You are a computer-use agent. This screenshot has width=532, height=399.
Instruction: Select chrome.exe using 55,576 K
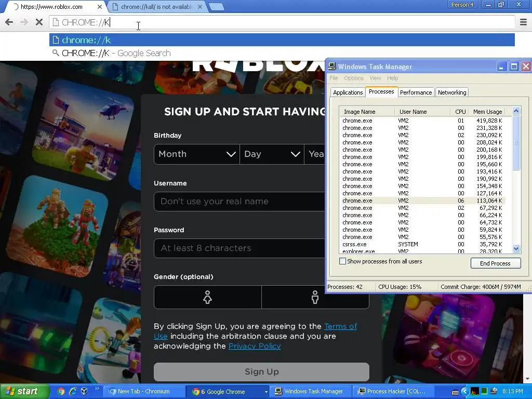click(x=422, y=237)
